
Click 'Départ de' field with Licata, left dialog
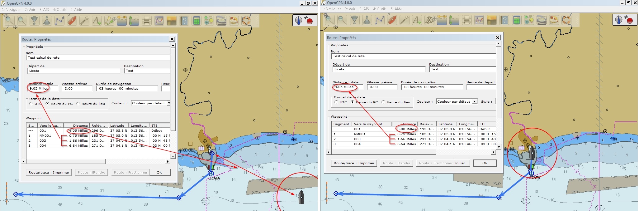click(74, 71)
